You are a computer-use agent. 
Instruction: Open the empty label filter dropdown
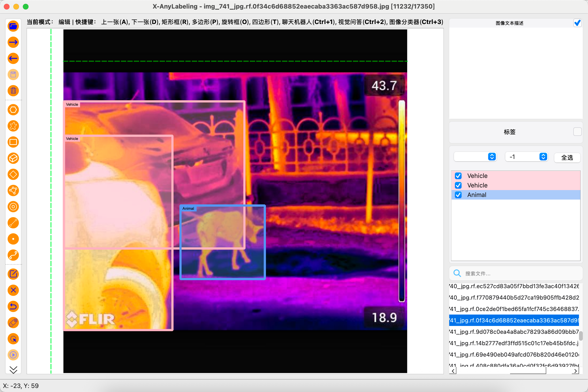[475, 157]
